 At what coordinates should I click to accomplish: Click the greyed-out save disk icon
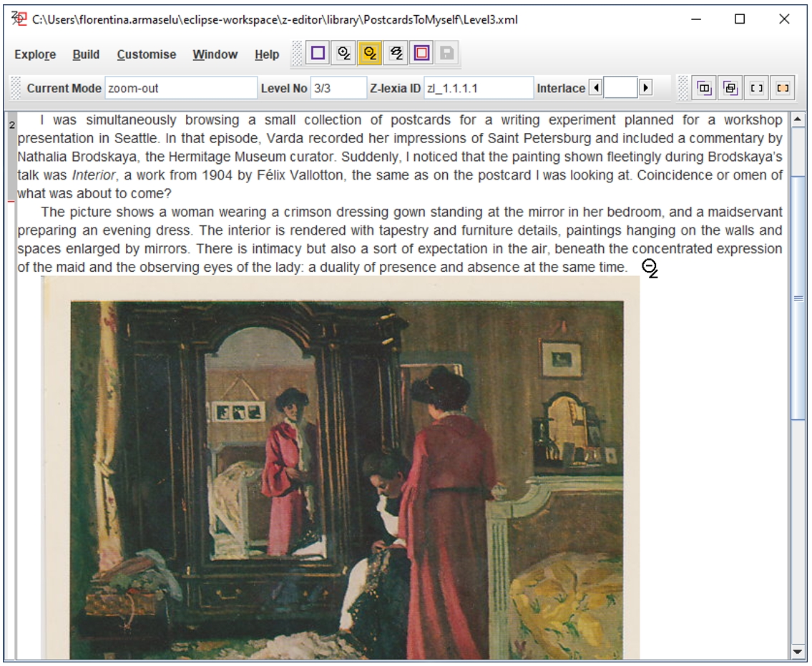(447, 53)
